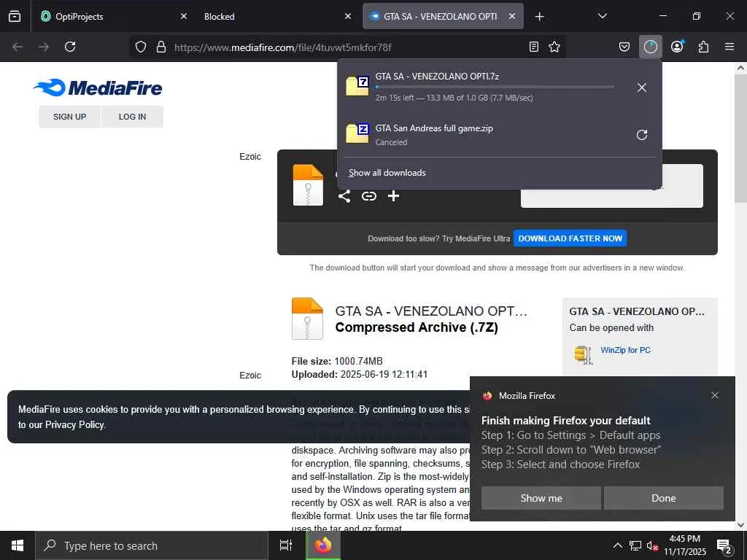Click the page vertical scrollbar thumb
The width and height of the screenshot is (747, 560).
[x=740, y=138]
